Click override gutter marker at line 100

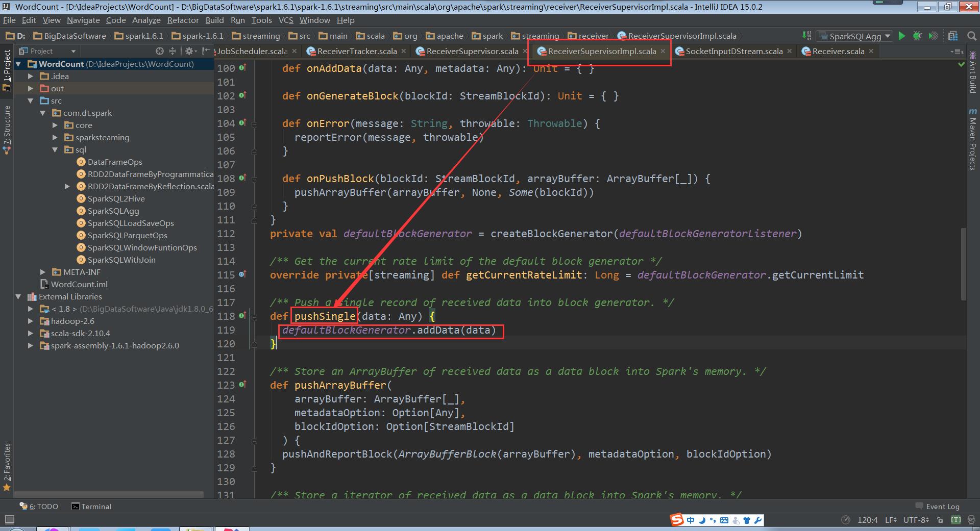[x=242, y=67]
